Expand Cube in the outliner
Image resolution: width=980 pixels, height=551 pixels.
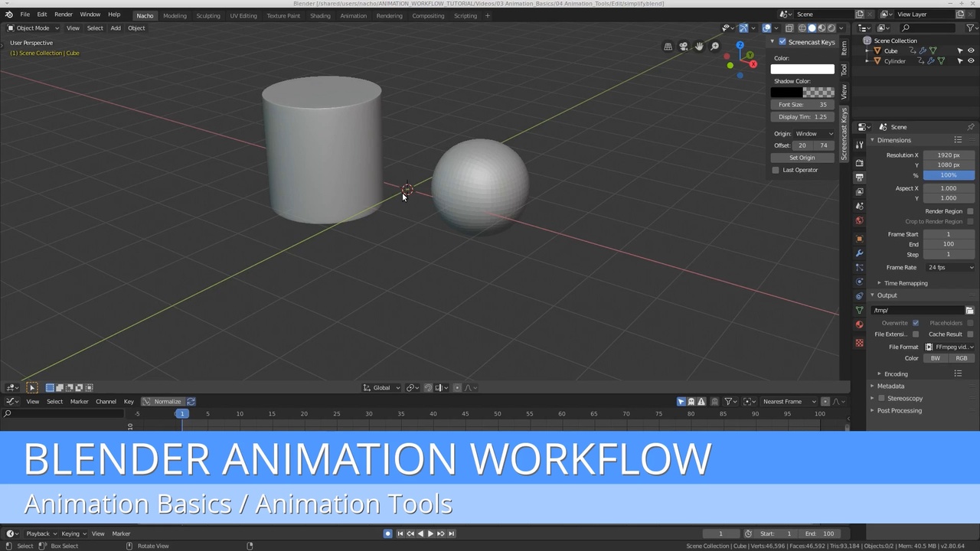click(868, 51)
